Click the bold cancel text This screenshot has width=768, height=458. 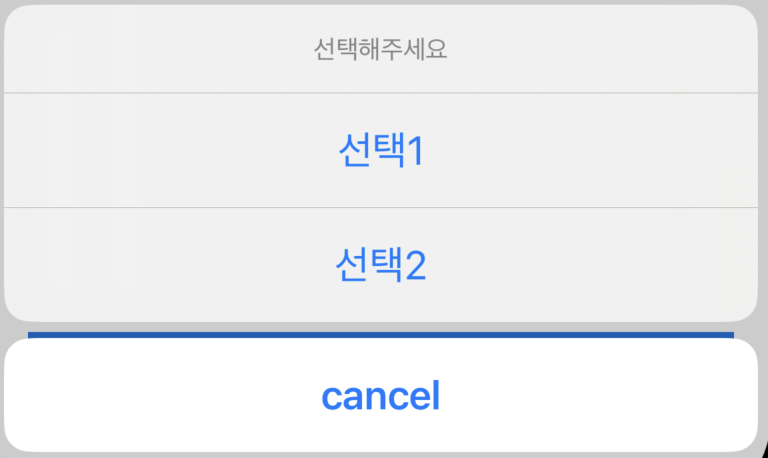380,396
